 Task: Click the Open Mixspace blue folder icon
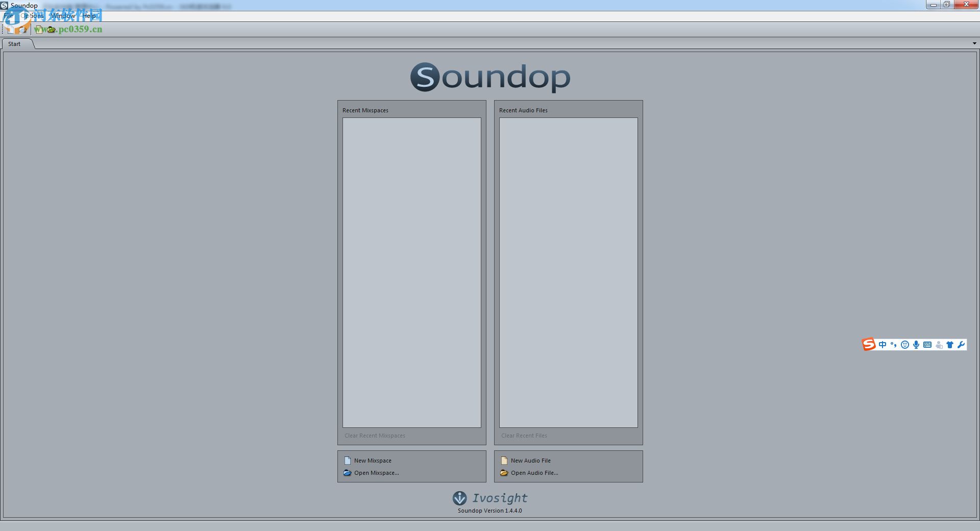348,473
